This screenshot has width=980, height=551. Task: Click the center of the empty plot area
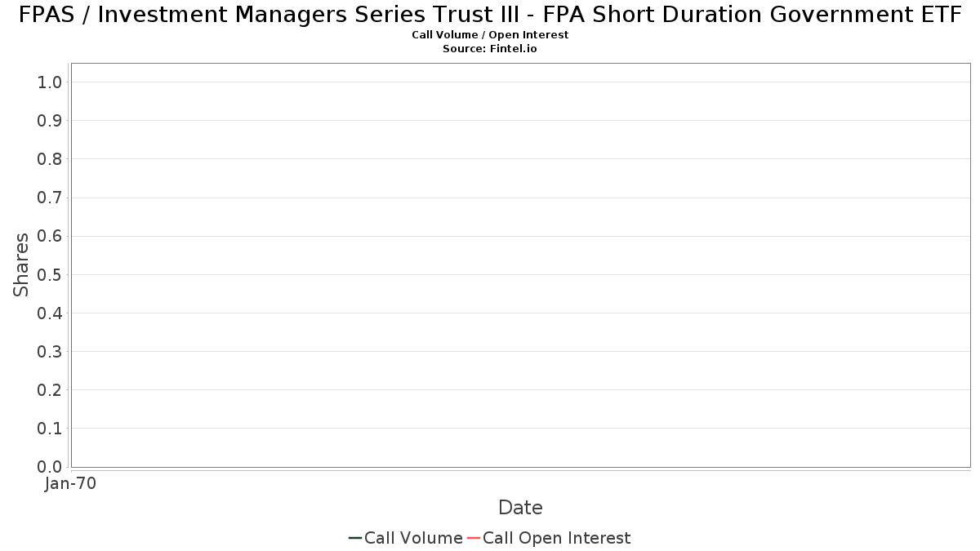click(x=520, y=265)
